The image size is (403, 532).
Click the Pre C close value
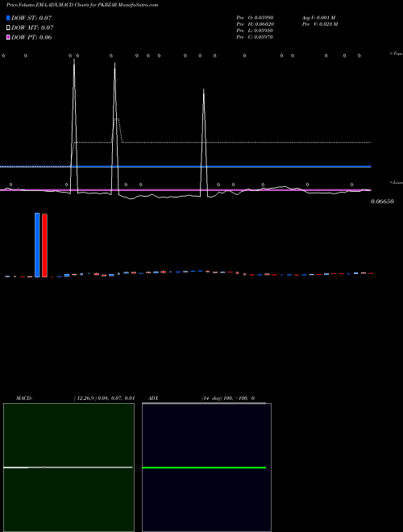coord(255,37)
